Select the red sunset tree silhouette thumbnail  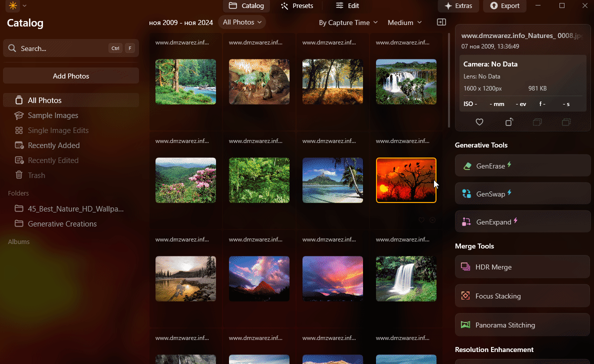(406, 180)
